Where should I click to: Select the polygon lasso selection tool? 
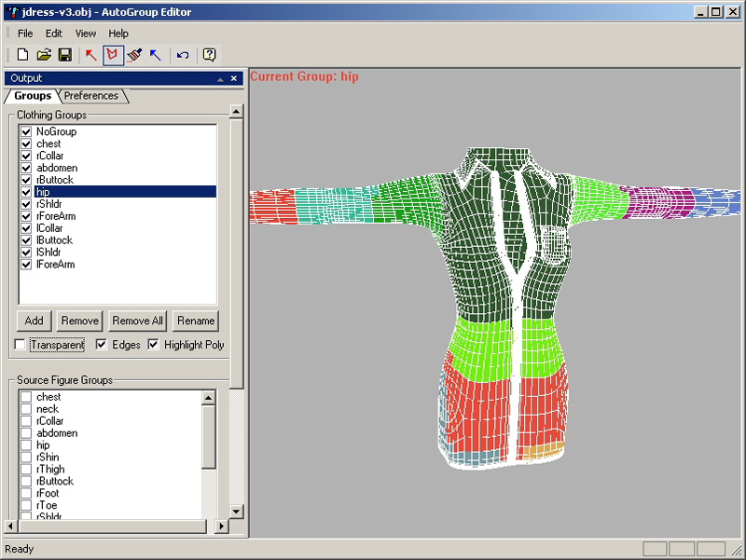[x=113, y=55]
